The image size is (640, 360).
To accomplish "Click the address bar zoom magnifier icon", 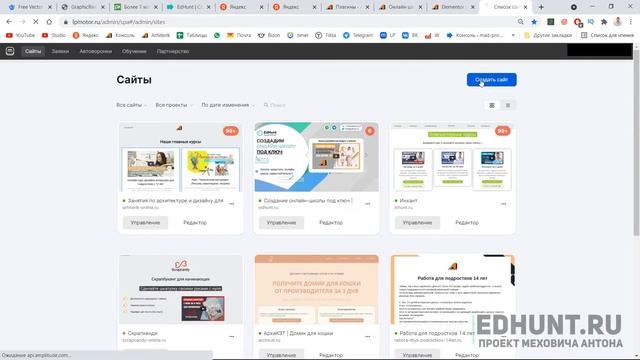I will tap(520, 22).
